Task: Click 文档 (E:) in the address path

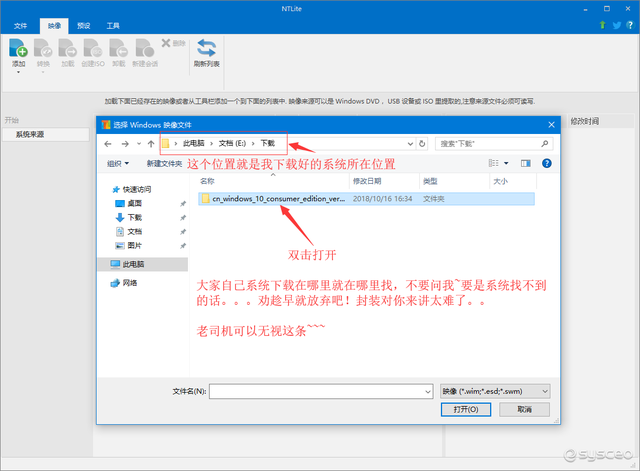Action: (232, 143)
